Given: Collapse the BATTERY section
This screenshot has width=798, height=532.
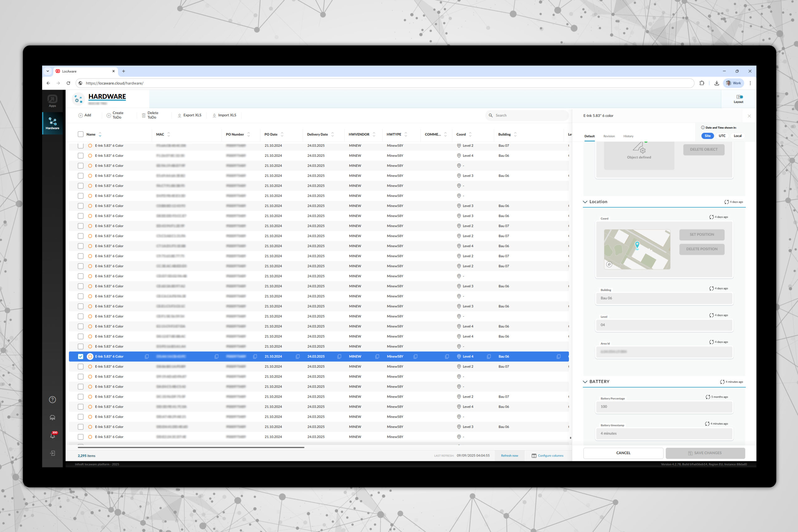Looking at the screenshot, I should click(585, 382).
